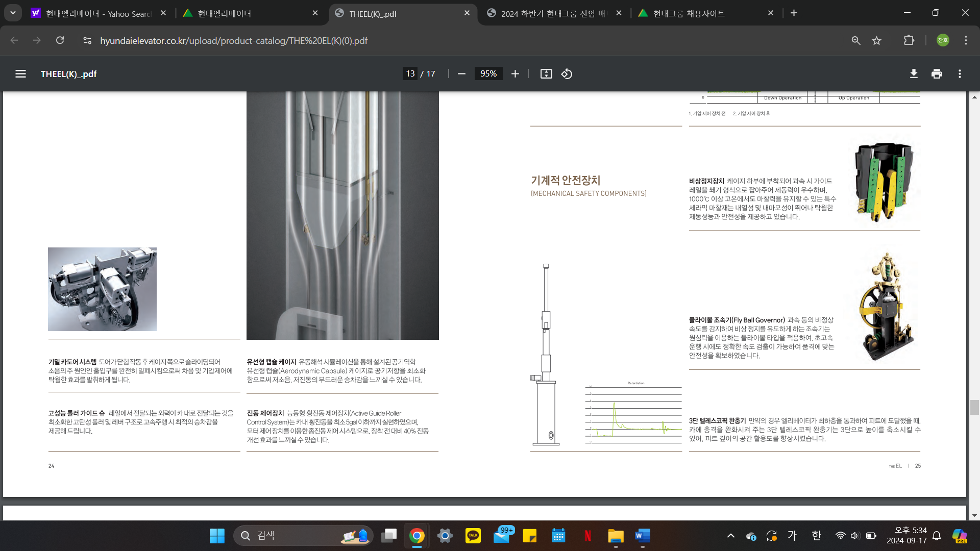
Task: Click the page number input field
Action: [410, 74]
